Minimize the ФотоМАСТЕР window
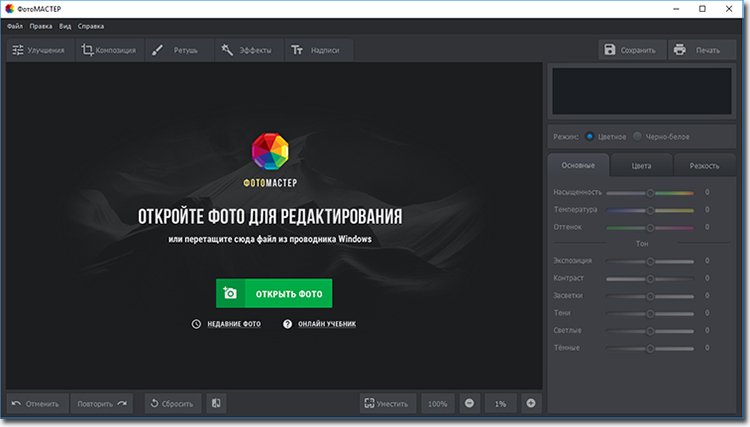The width and height of the screenshot is (750, 427). (x=676, y=9)
